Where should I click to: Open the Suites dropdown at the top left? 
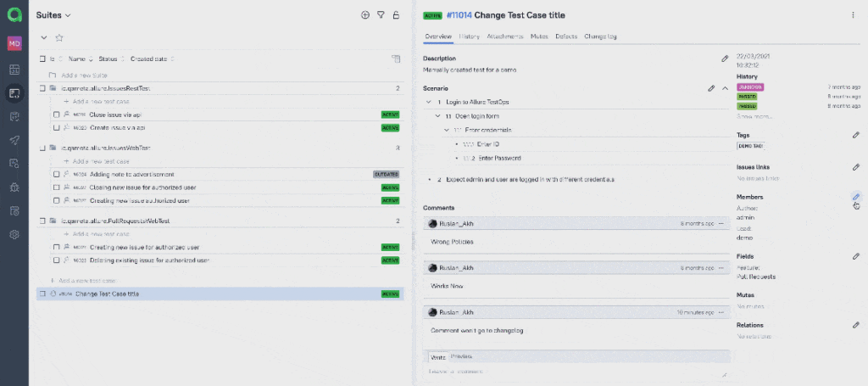53,15
